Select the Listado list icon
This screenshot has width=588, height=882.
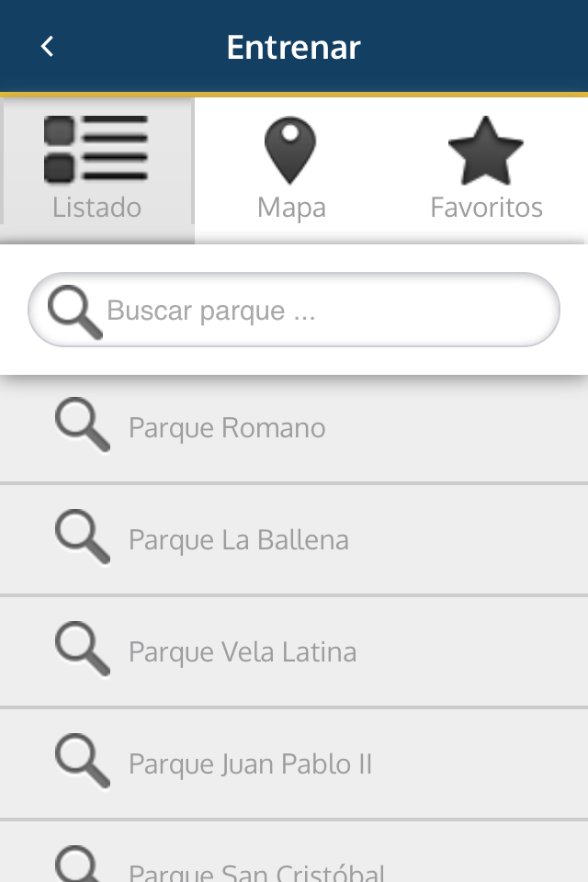[x=96, y=149]
